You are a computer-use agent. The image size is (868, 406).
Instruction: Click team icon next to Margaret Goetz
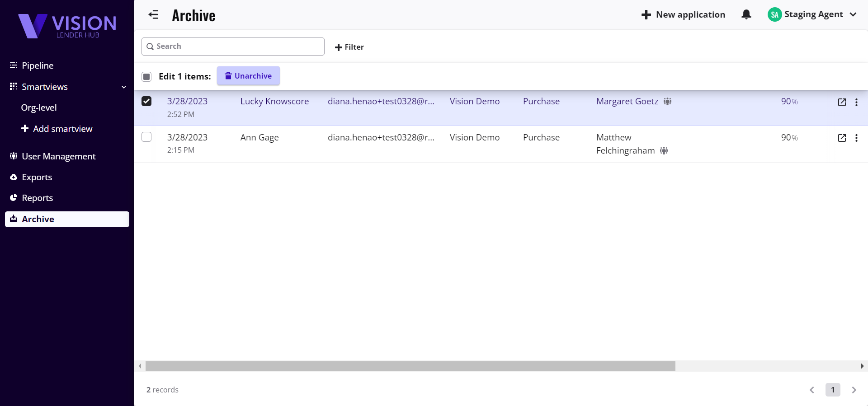coord(667,102)
